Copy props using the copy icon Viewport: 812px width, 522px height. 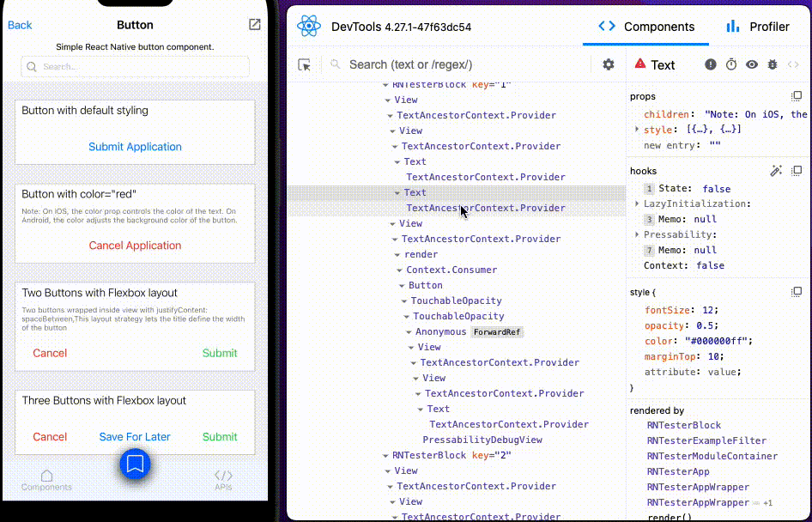pyautogui.click(x=796, y=98)
